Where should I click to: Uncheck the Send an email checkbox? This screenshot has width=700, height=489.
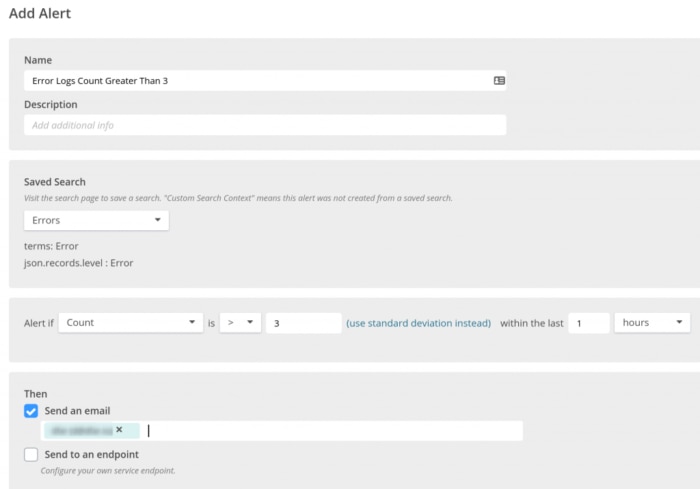pyautogui.click(x=31, y=411)
